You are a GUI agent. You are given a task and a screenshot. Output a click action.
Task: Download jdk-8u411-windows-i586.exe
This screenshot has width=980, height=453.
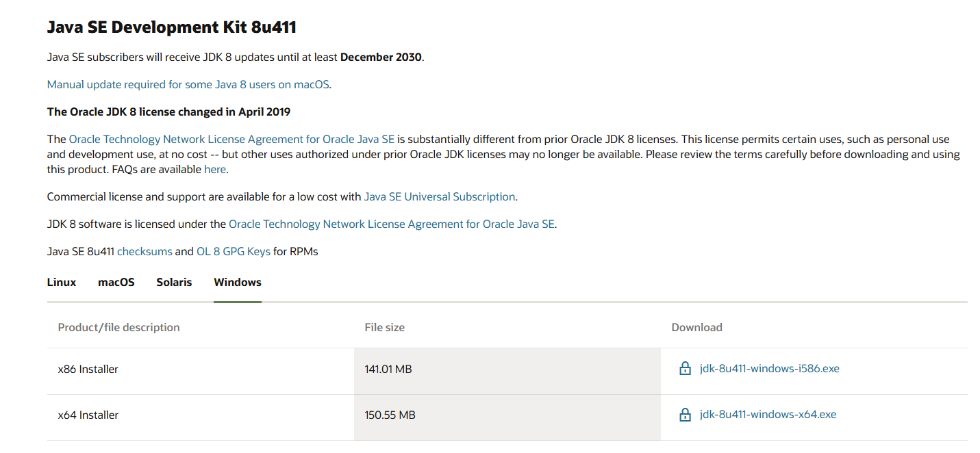point(769,369)
